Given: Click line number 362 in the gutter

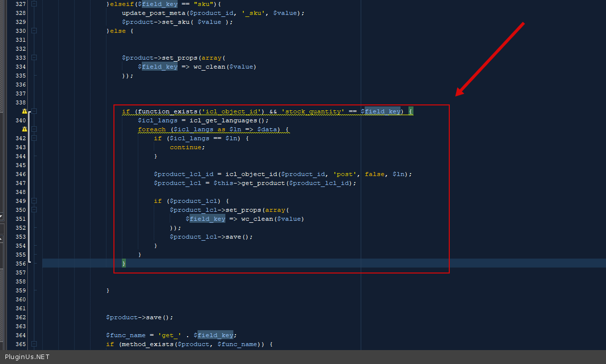Looking at the screenshot, I should pyautogui.click(x=20, y=317).
